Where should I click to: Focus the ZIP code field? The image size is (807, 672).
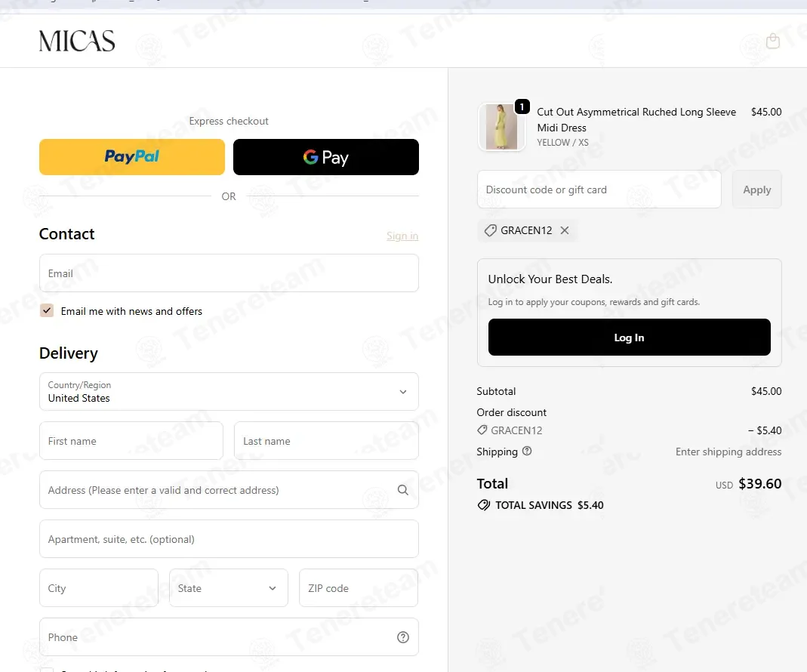[359, 587]
